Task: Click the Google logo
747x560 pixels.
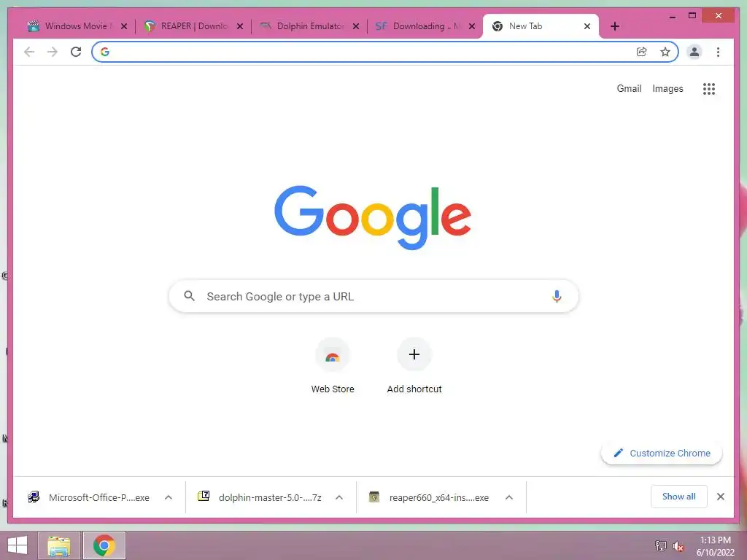Action: [373, 217]
